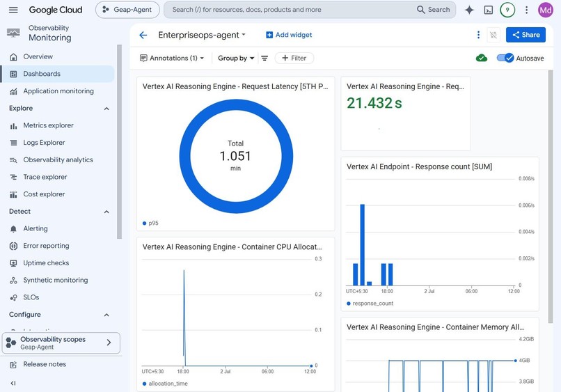Click the Share button

[526, 35]
